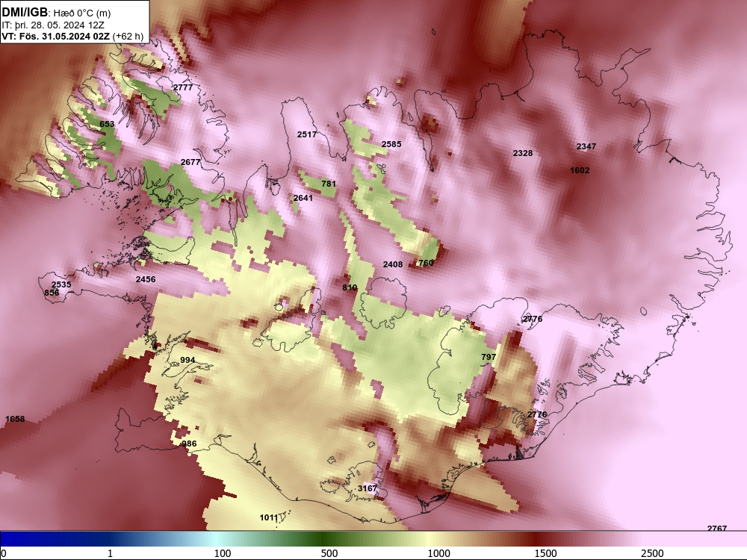Click the 2517 height value
This screenshot has width=747, height=560.
(x=307, y=134)
